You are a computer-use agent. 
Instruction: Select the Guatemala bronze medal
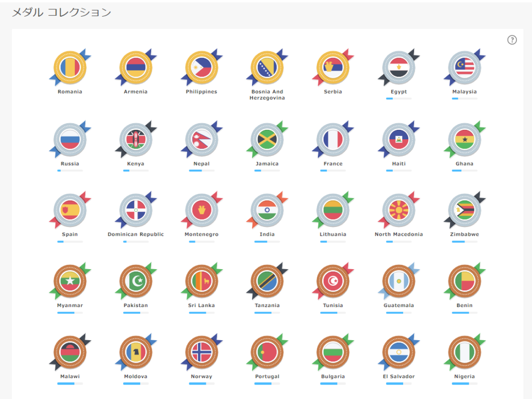coord(398,281)
